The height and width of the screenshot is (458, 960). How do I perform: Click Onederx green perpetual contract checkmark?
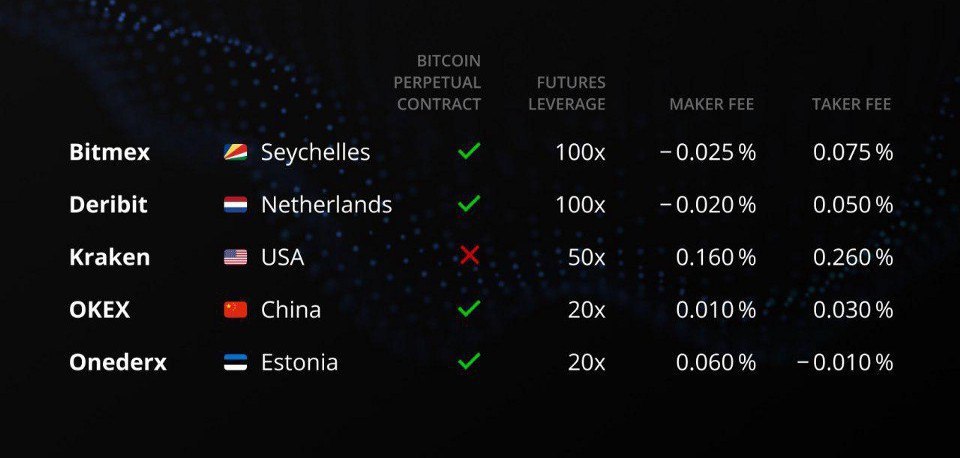[x=468, y=361]
